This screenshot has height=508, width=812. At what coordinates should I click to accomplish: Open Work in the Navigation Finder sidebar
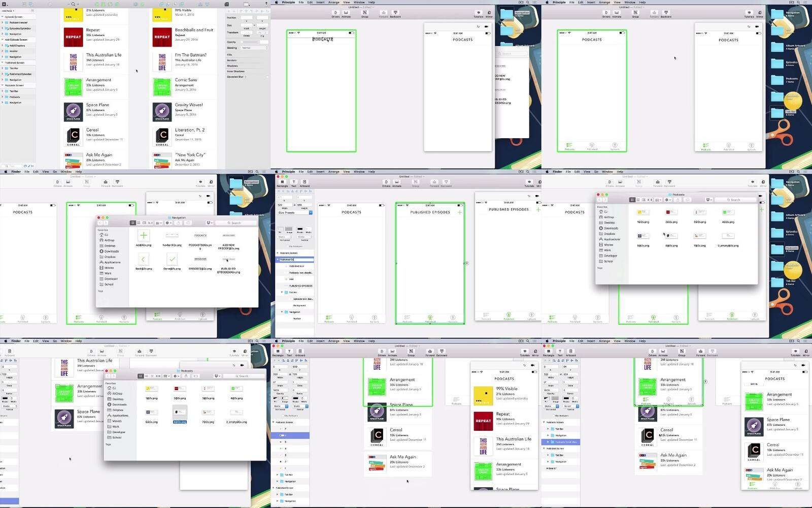click(x=108, y=273)
